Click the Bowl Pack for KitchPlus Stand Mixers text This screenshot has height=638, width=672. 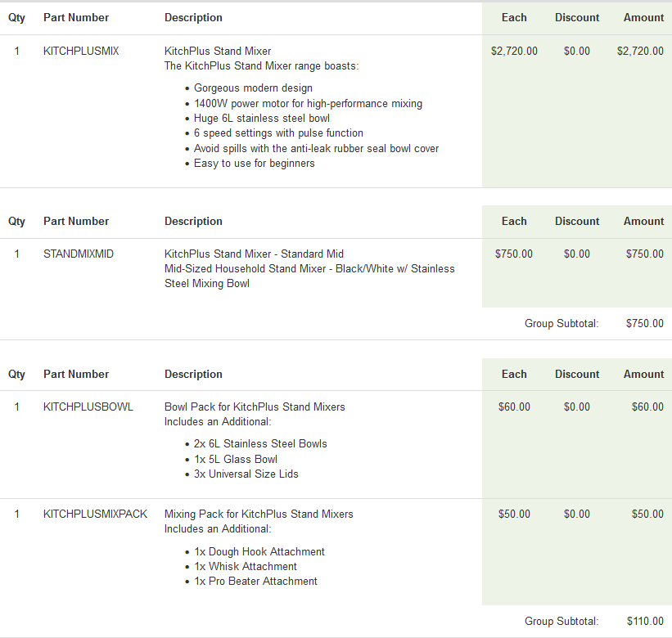click(x=255, y=407)
